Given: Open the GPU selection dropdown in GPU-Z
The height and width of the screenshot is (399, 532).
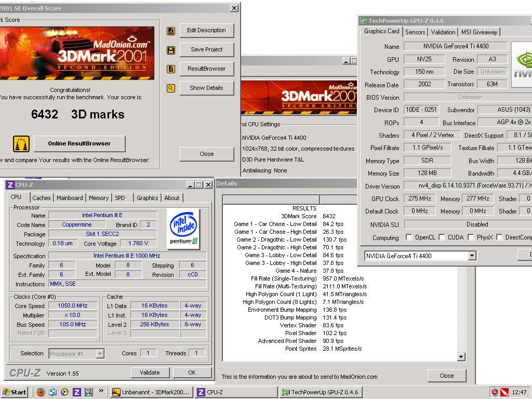Looking at the screenshot, I should pos(472,256).
